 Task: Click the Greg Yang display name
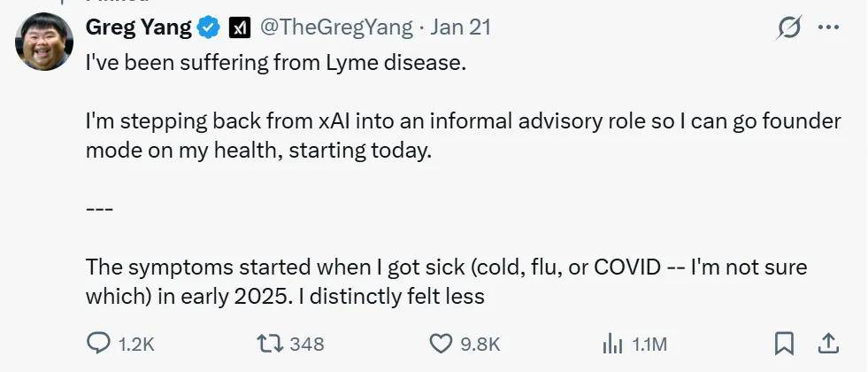click(138, 27)
